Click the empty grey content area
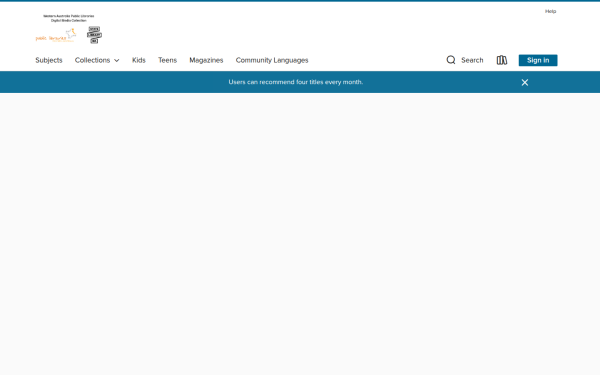 (300, 233)
